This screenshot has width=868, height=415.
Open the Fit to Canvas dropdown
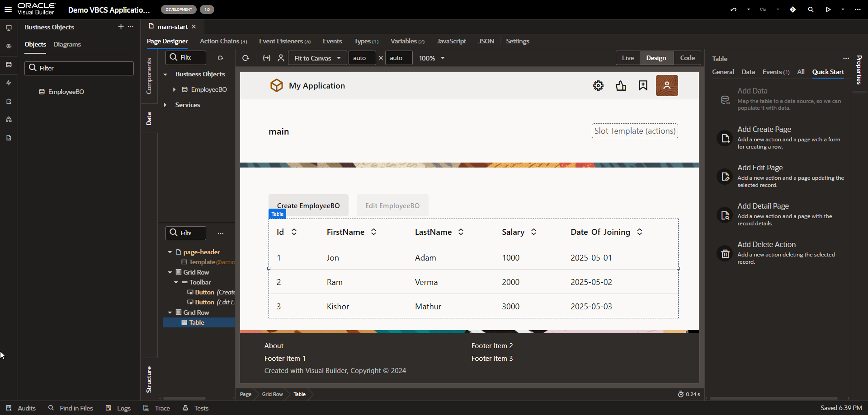point(317,58)
